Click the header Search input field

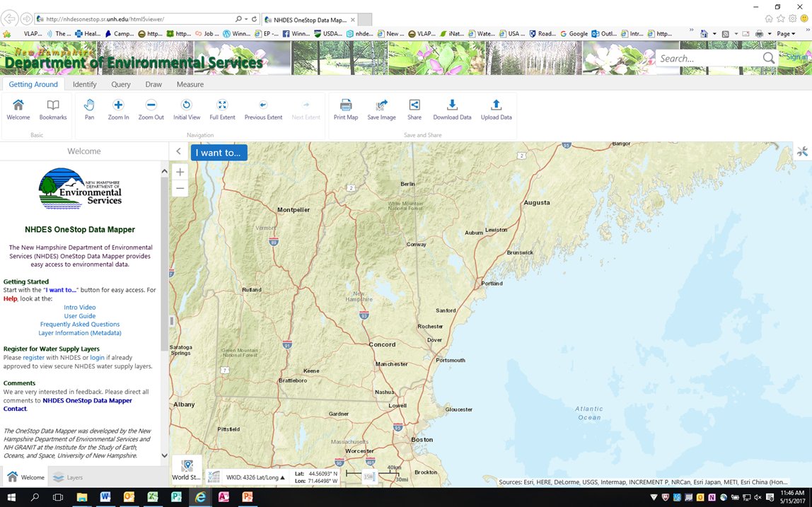click(x=709, y=59)
